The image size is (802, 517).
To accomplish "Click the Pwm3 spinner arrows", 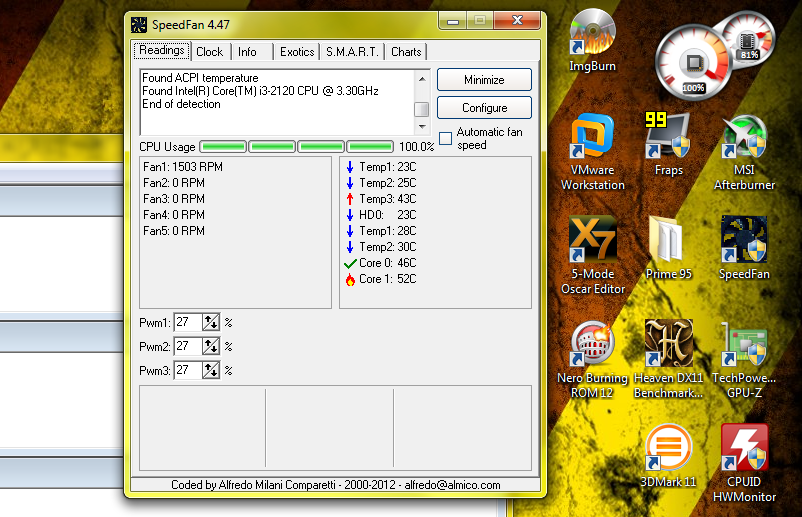I will (211, 370).
